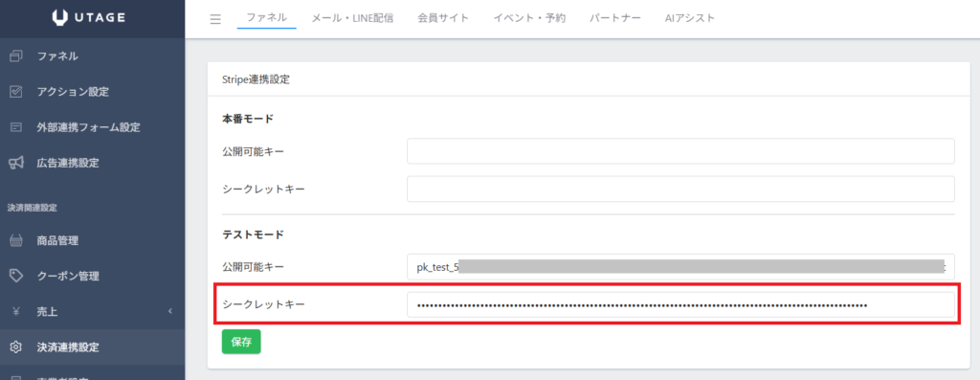
Task: Toggle the hamburger menu icon
Action: tap(215, 19)
